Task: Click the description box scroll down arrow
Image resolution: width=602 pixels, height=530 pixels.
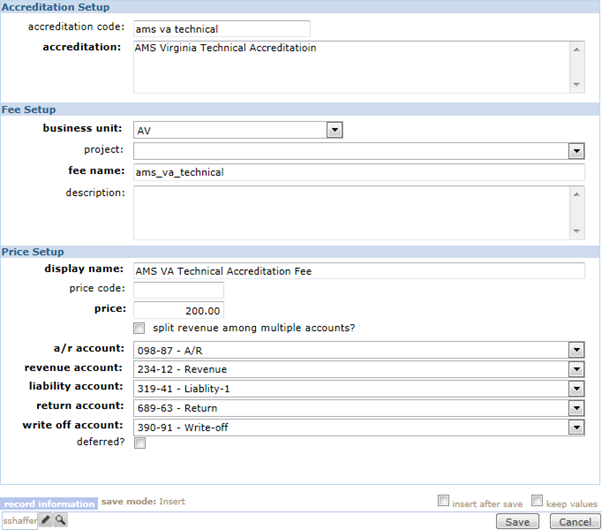Action: point(576,232)
